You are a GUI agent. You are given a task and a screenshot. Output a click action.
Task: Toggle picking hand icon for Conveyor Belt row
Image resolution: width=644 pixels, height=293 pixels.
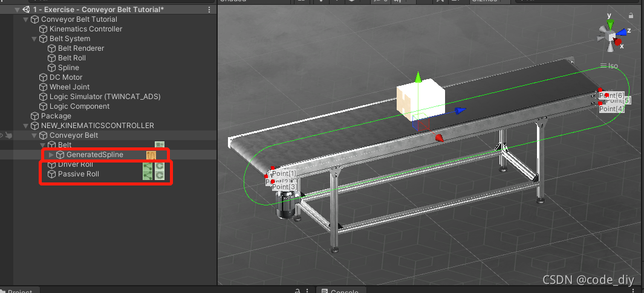tap(9, 135)
